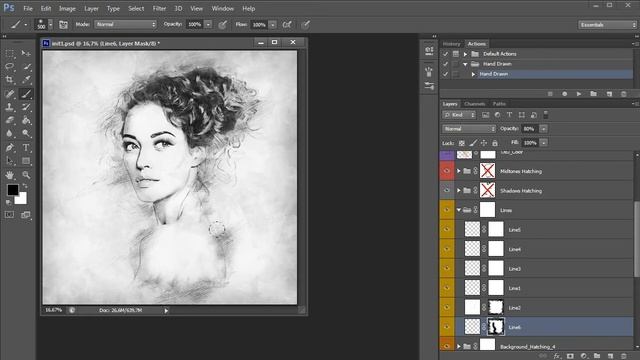Expand the Background_Hatching_4 group

(459, 347)
